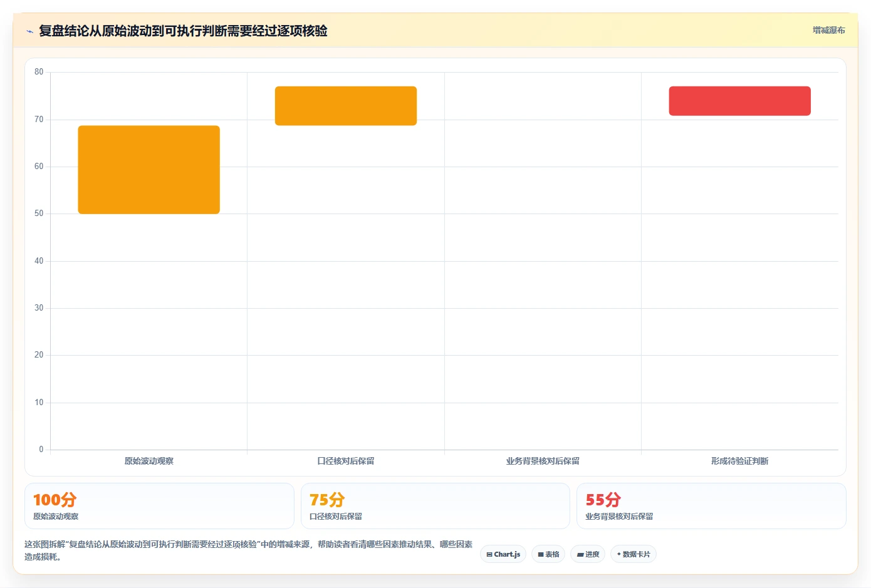Click the x-axis label 形成待验证判断
Screen dimensions: 871x588
739,461
